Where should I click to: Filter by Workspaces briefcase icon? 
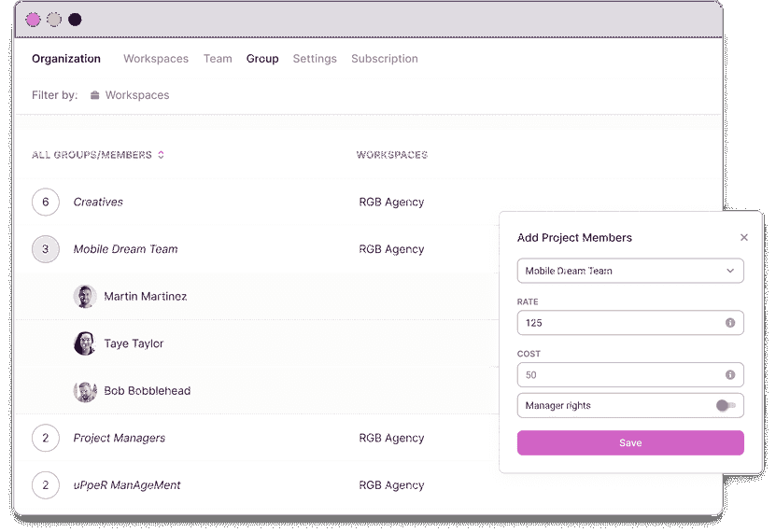[95, 95]
